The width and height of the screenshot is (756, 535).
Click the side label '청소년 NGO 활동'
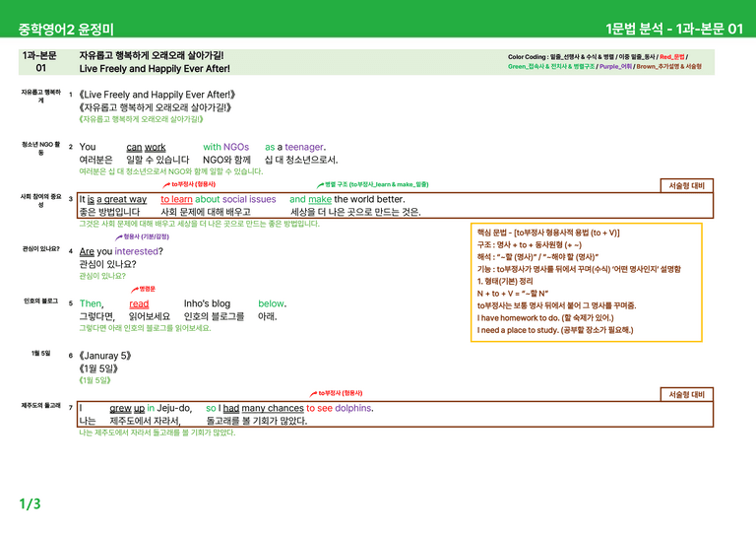(x=40, y=148)
